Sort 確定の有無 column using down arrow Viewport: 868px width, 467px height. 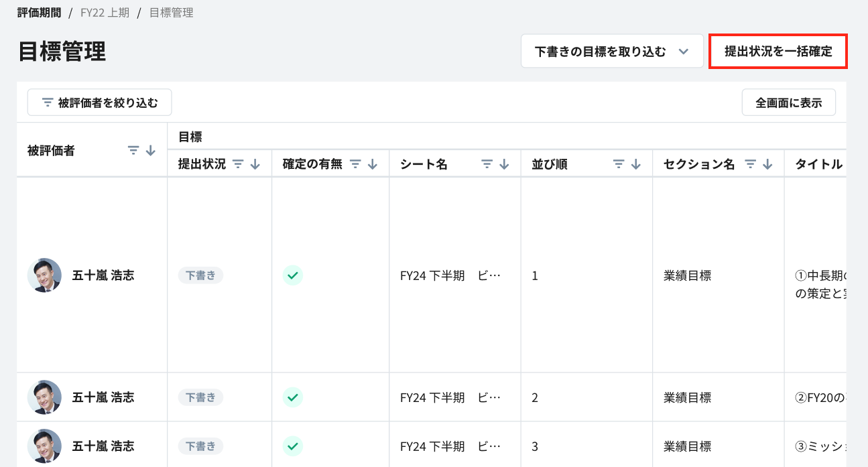point(373,164)
